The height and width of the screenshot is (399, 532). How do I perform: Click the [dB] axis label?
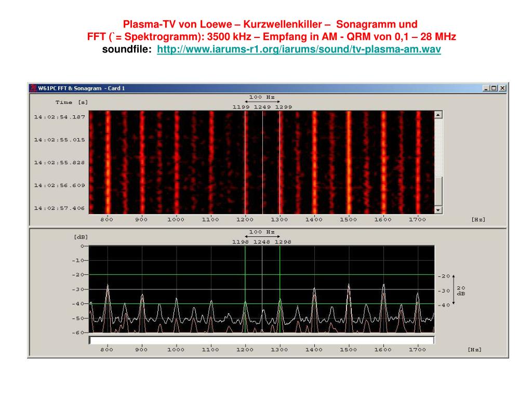tap(81, 237)
